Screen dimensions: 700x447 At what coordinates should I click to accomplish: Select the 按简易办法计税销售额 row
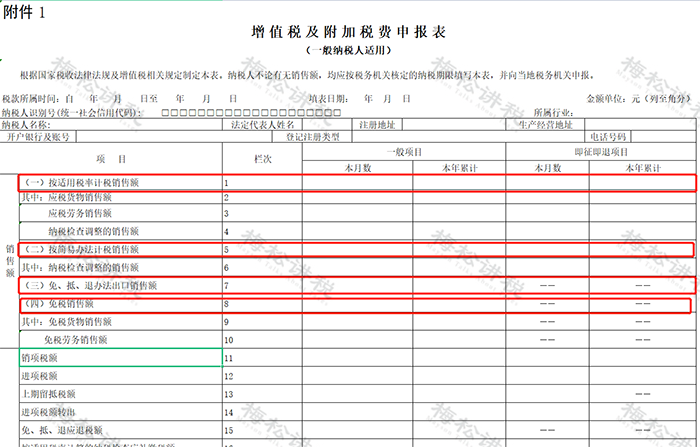point(356,249)
